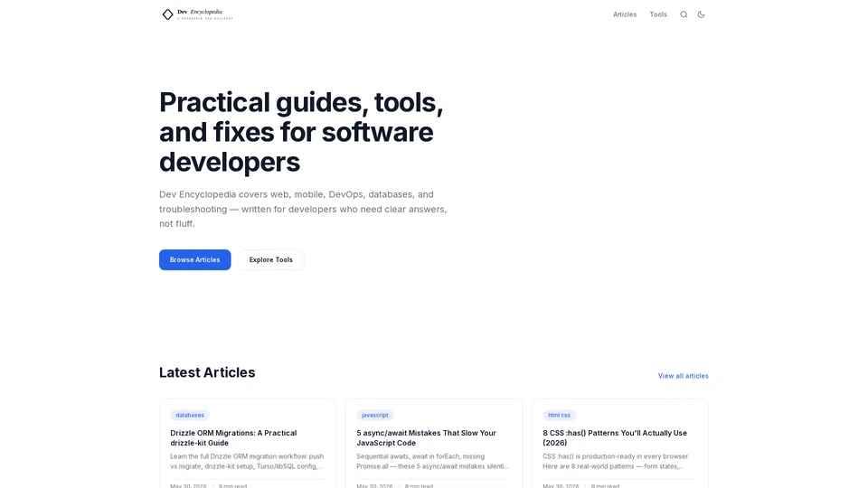Click the Explore Tools button
868x488 pixels.
pos(270,259)
